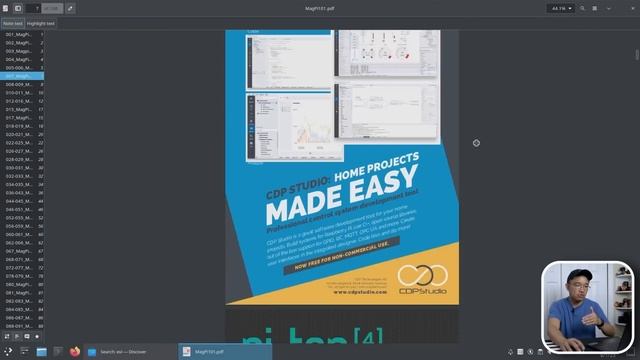Select outline entry 010-011_M
The image size is (640, 360).
click(22, 93)
